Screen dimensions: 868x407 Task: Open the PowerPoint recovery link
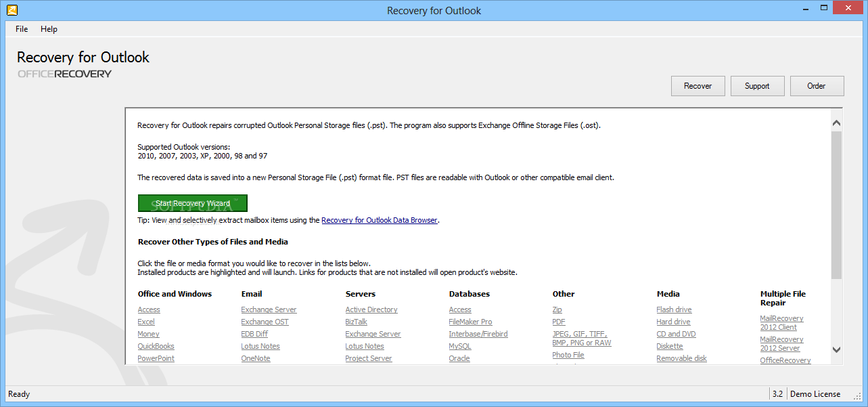point(156,358)
